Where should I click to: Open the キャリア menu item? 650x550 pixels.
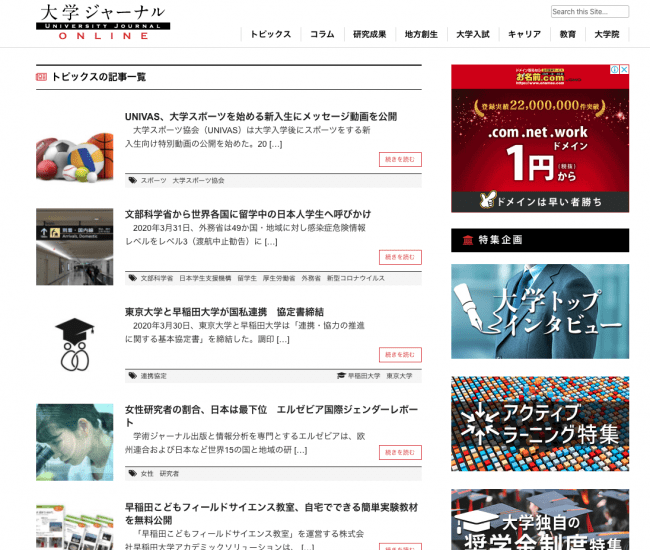click(524, 34)
